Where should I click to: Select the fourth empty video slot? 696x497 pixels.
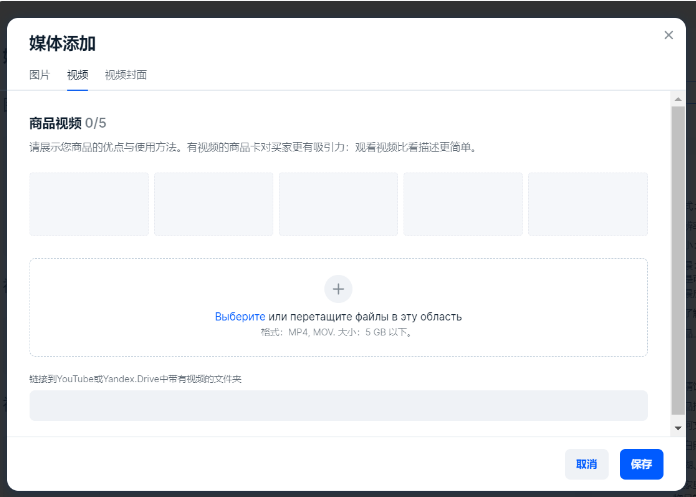[463, 204]
